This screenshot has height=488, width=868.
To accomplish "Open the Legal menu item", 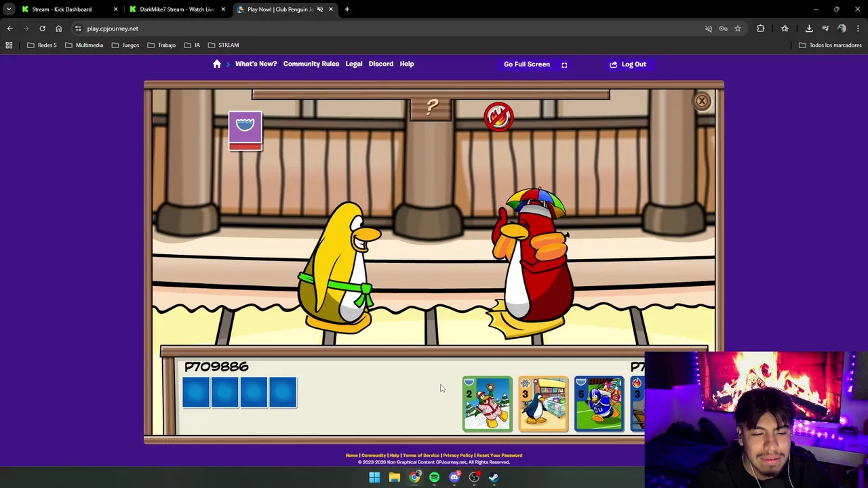I will coord(354,64).
